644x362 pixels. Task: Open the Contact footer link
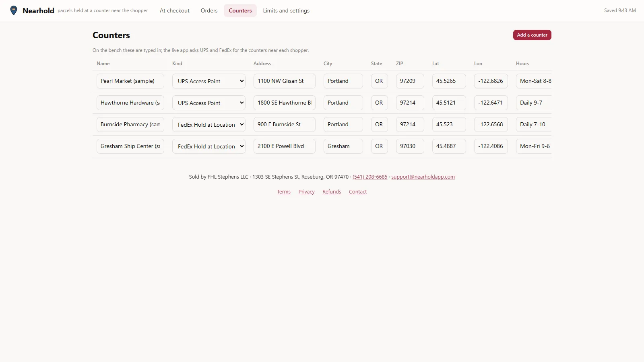point(358,192)
